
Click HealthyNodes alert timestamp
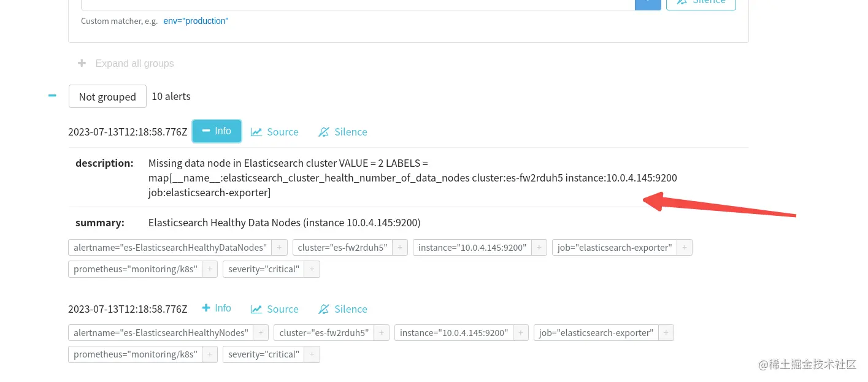click(128, 309)
